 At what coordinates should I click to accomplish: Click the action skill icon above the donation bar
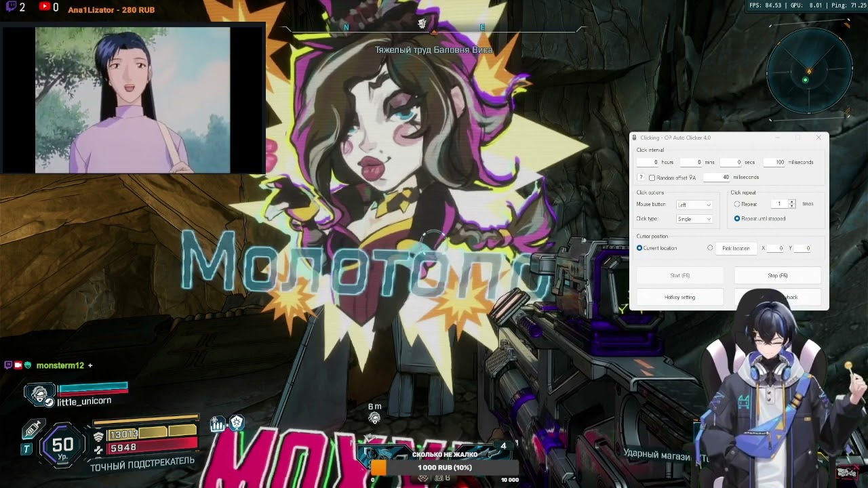point(383,451)
